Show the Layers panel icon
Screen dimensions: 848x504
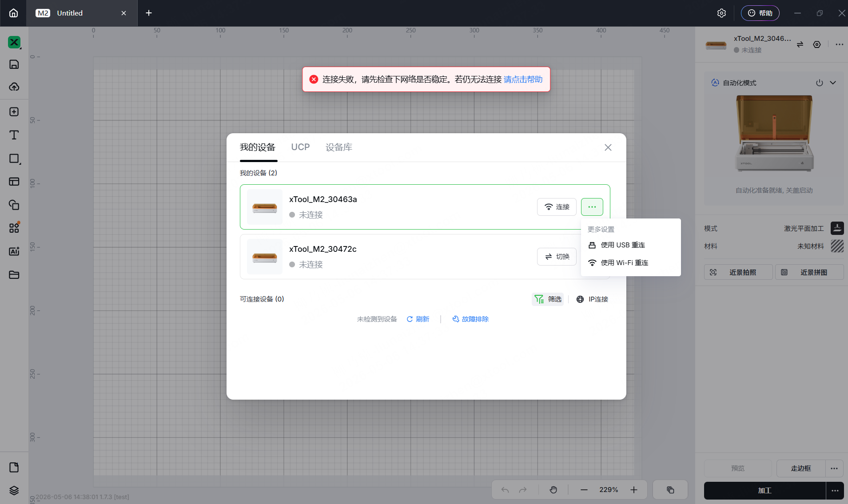click(x=14, y=490)
